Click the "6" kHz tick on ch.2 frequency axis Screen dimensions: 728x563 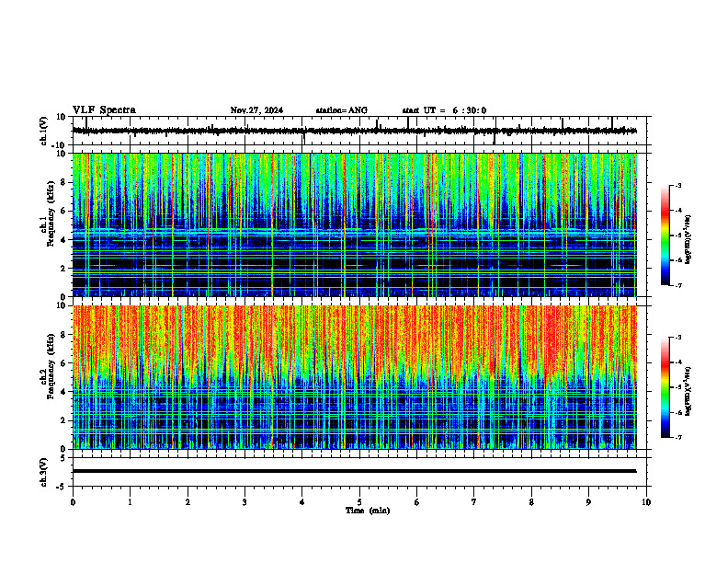pos(64,363)
